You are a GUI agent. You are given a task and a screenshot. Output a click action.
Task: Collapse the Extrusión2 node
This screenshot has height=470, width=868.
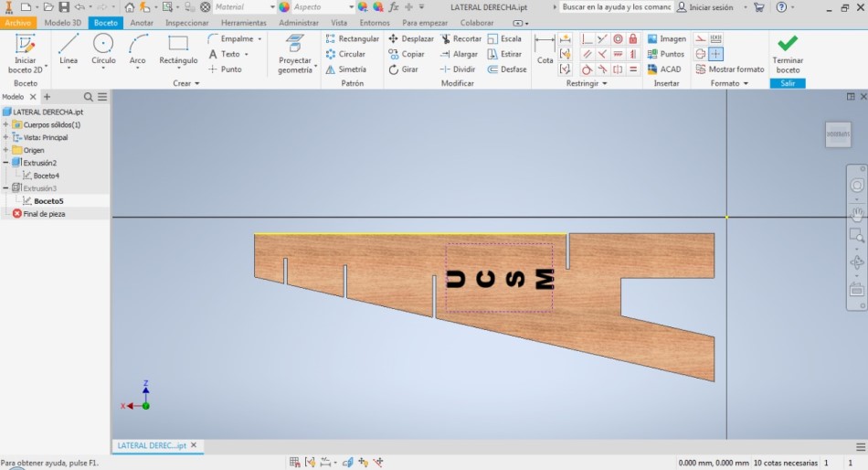click(x=5, y=163)
